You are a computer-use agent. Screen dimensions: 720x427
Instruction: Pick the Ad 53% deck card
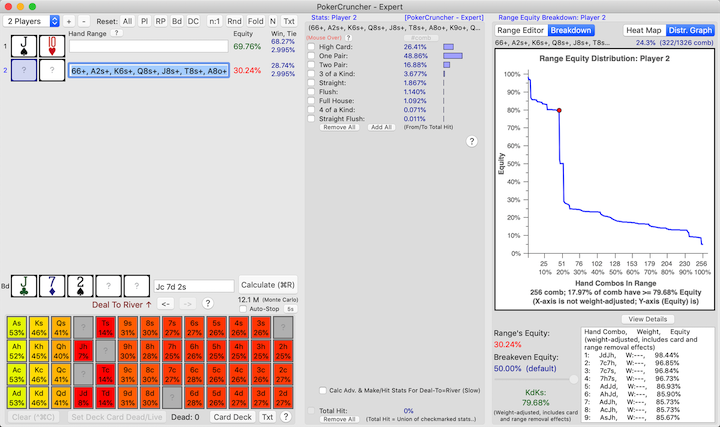point(17,398)
